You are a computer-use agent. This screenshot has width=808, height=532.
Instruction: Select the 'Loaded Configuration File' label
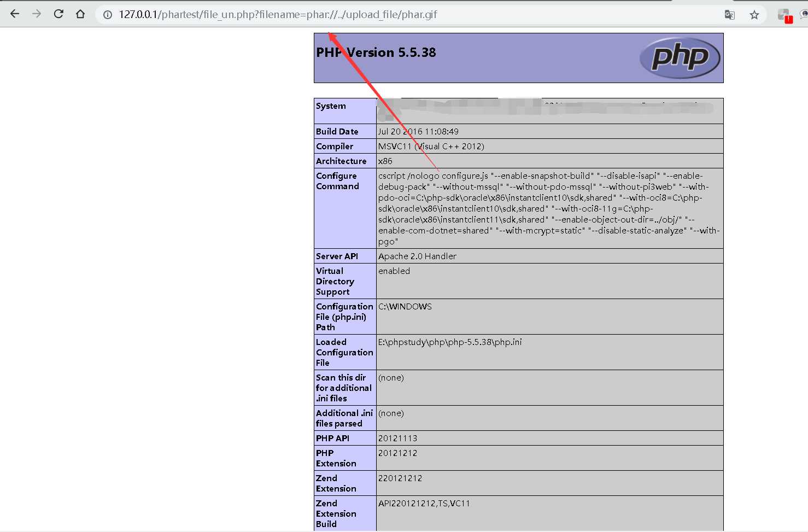click(344, 353)
